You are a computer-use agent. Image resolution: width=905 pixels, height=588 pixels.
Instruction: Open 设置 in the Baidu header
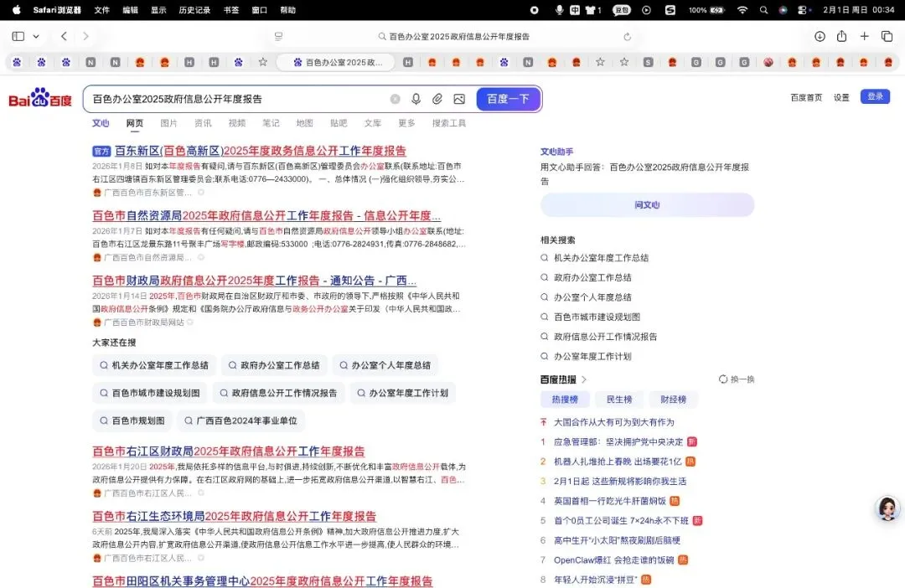pos(841,97)
